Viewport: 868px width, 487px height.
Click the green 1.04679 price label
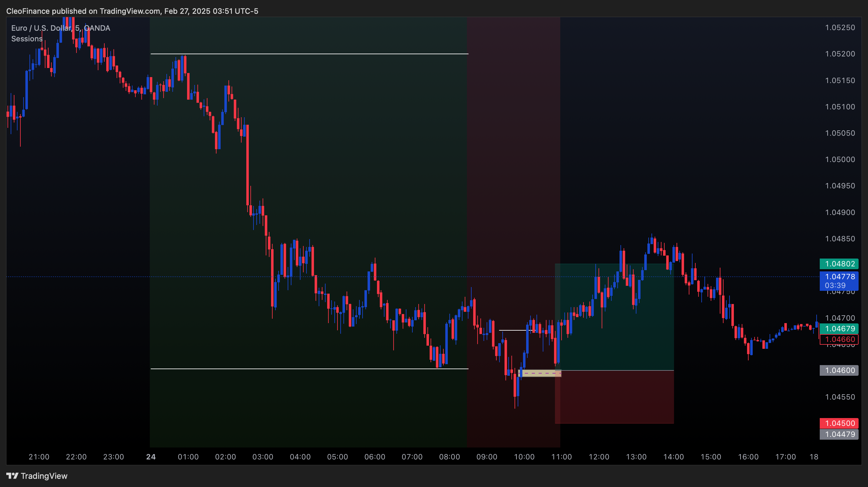pos(839,329)
